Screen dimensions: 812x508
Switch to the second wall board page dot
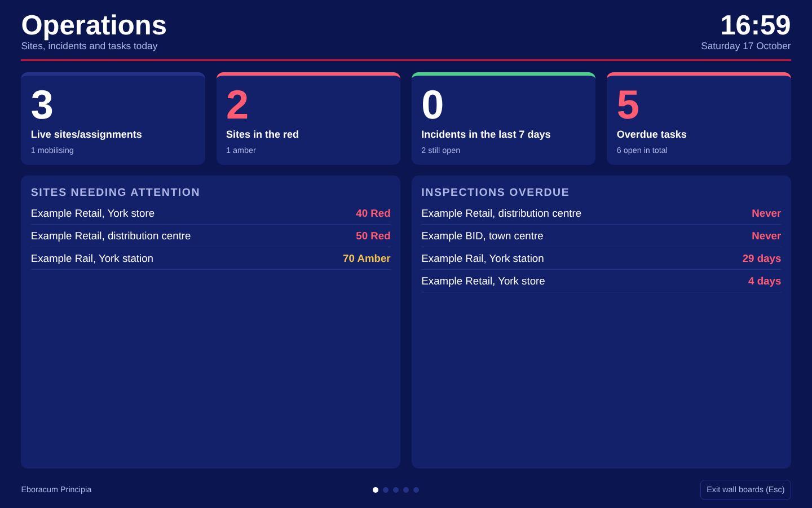click(x=386, y=490)
